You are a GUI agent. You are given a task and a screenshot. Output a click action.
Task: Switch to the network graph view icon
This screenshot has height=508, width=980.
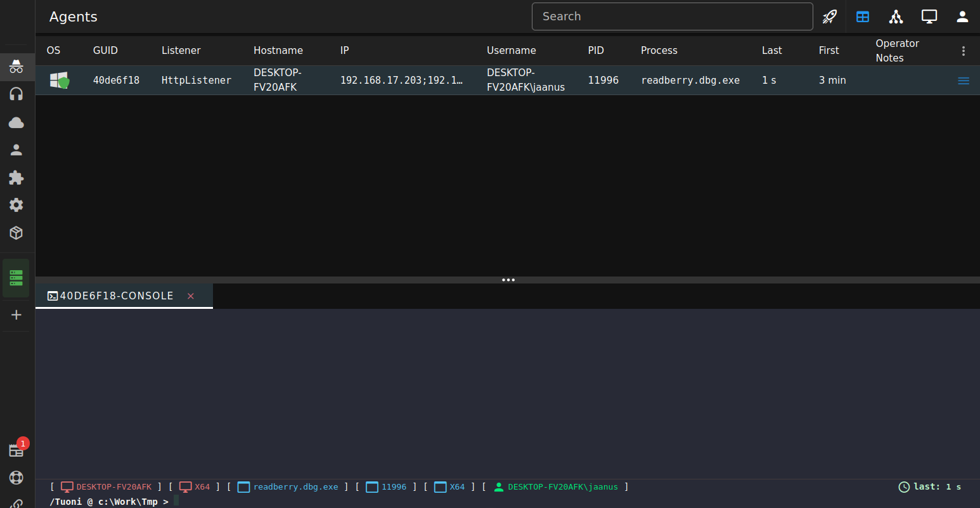click(x=896, y=16)
